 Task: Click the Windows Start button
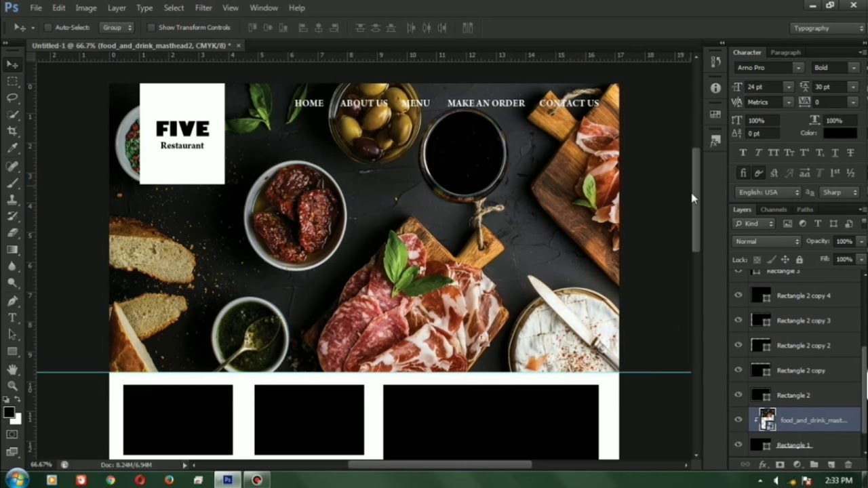point(16,480)
